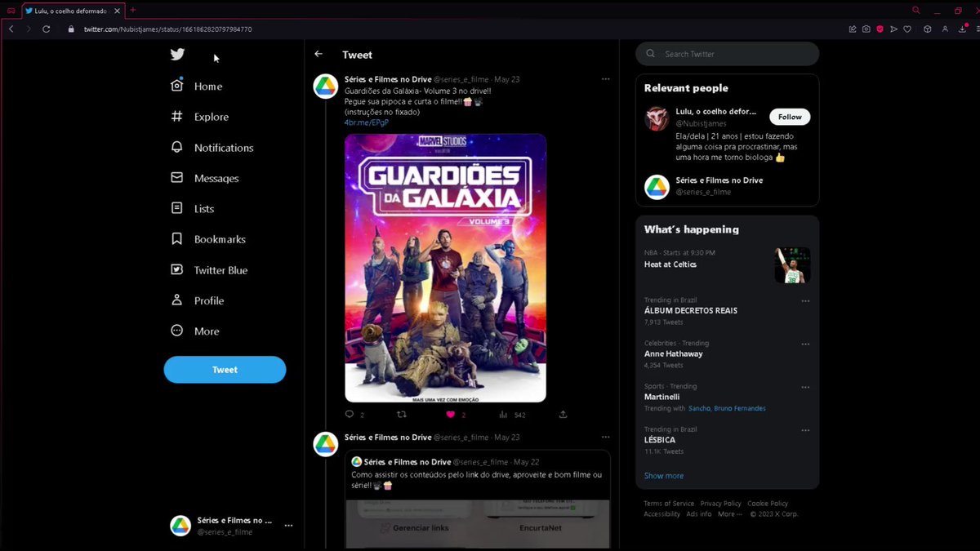Open the Anne Hathaway trending topic
The width and height of the screenshot is (980, 551).
pyautogui.click(x=673, y=354)
